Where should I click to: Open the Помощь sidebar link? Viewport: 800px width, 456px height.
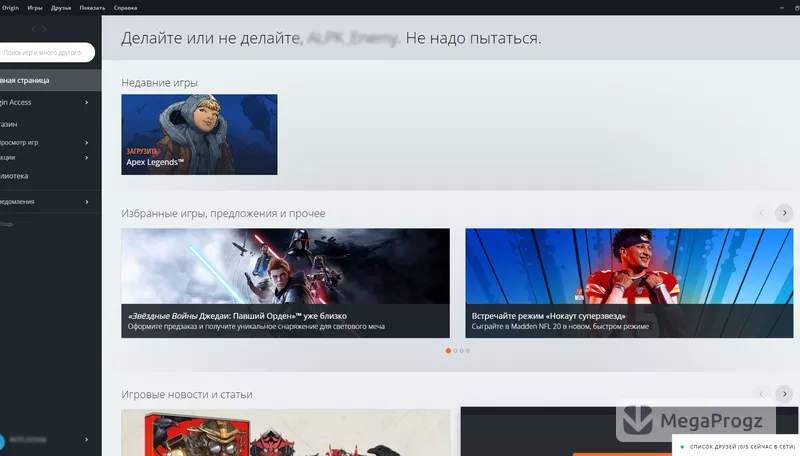tap(7, 224)
